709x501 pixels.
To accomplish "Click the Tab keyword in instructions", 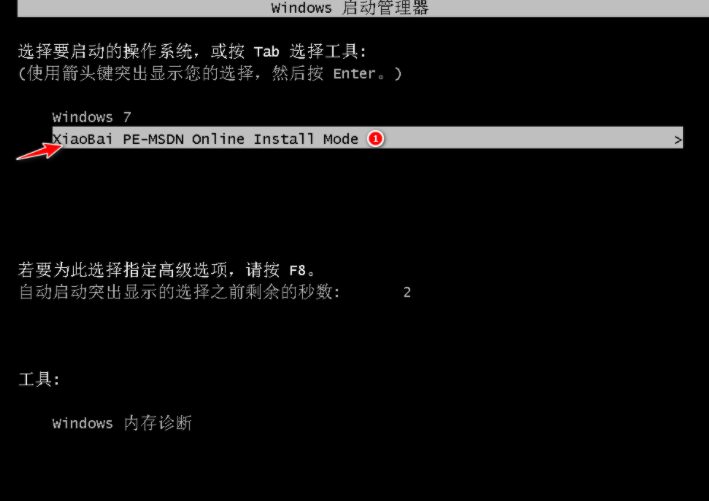I will tap(266, 52).
